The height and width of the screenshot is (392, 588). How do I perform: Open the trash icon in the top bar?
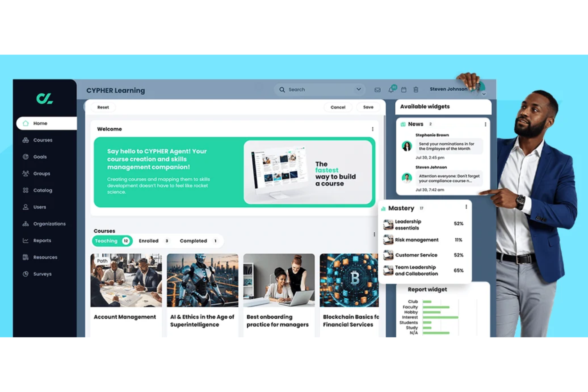coord(416,90)
